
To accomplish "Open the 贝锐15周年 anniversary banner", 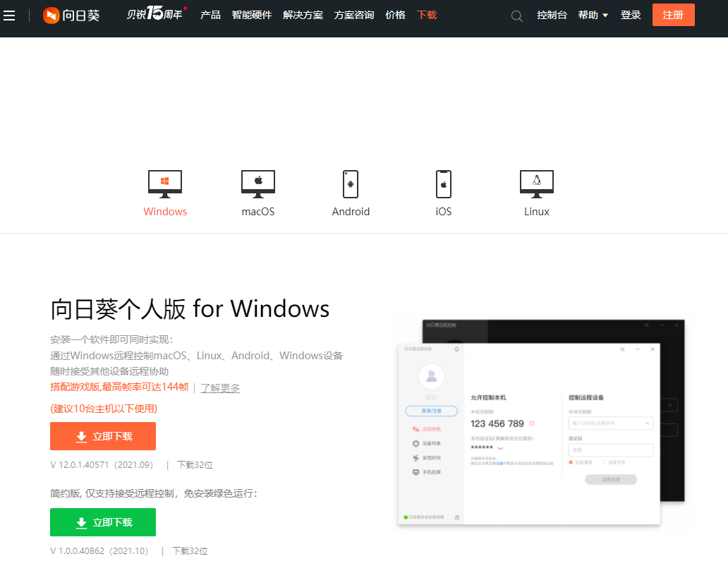I will pos(157,14).
